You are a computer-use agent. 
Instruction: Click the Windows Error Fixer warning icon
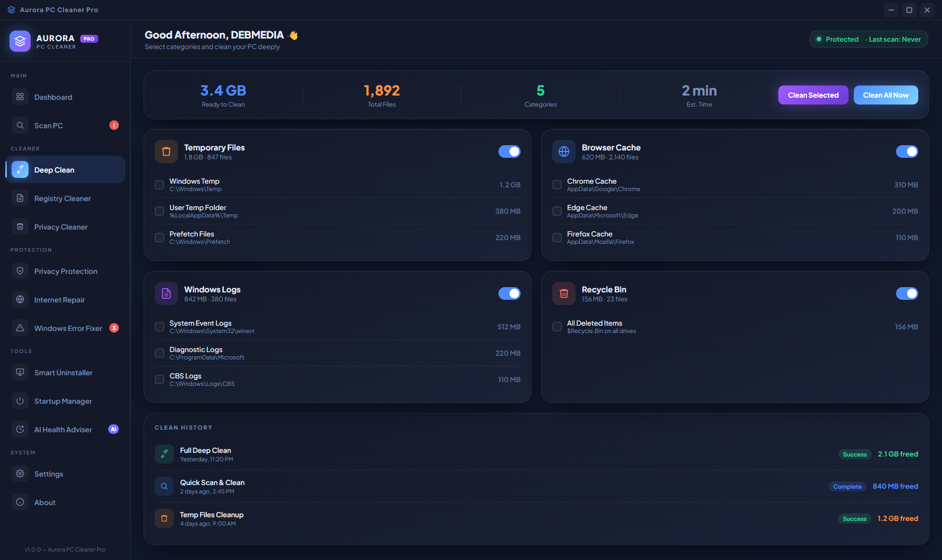point(20,328)
